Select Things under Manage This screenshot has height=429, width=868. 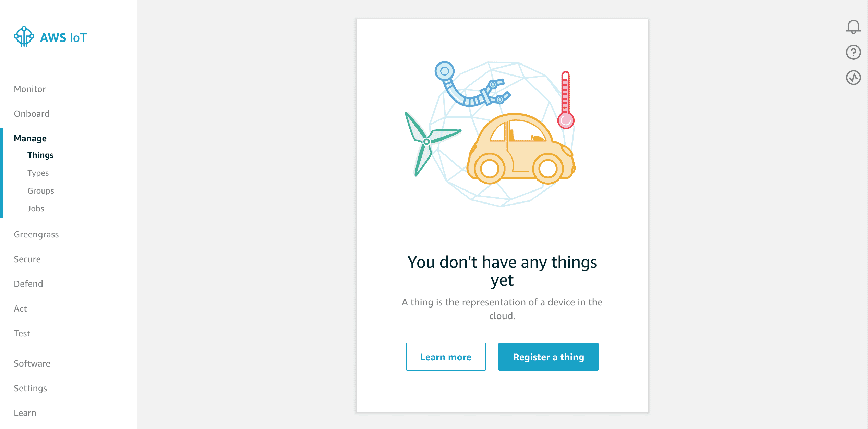click(40, 155)
